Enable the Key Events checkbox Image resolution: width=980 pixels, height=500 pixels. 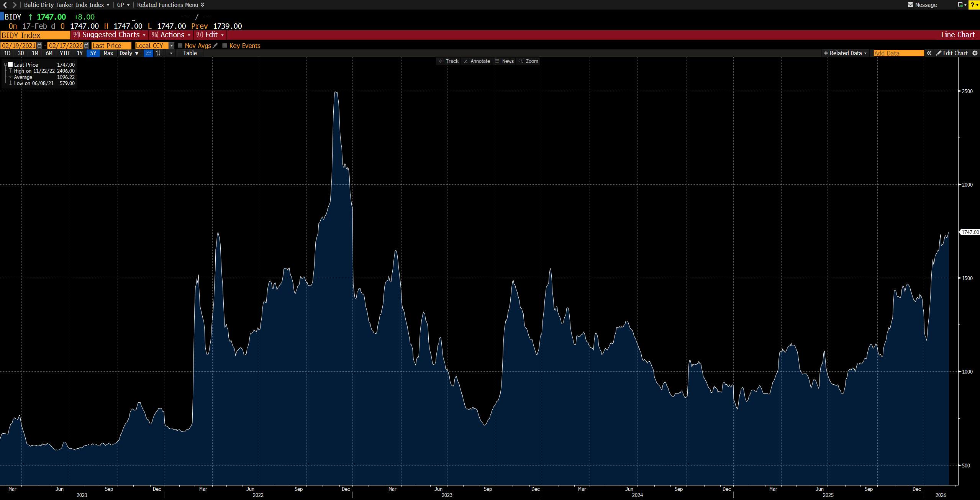(225, 46)
